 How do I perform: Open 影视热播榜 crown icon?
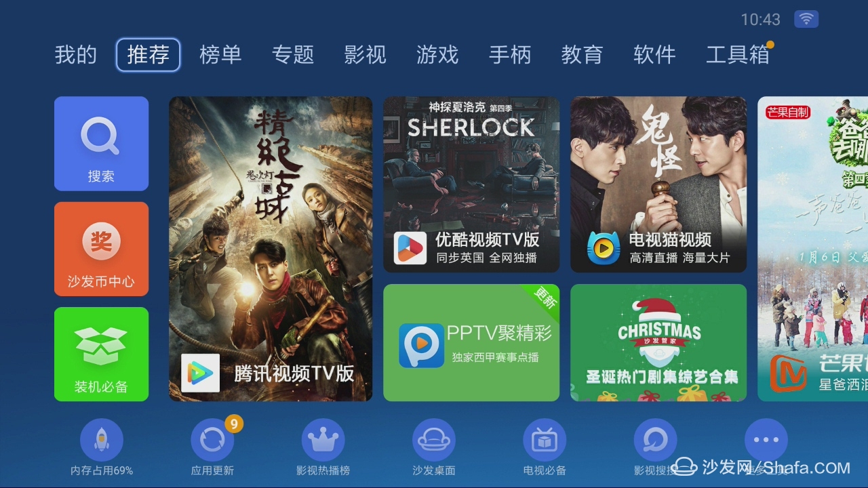click(323, 440)
